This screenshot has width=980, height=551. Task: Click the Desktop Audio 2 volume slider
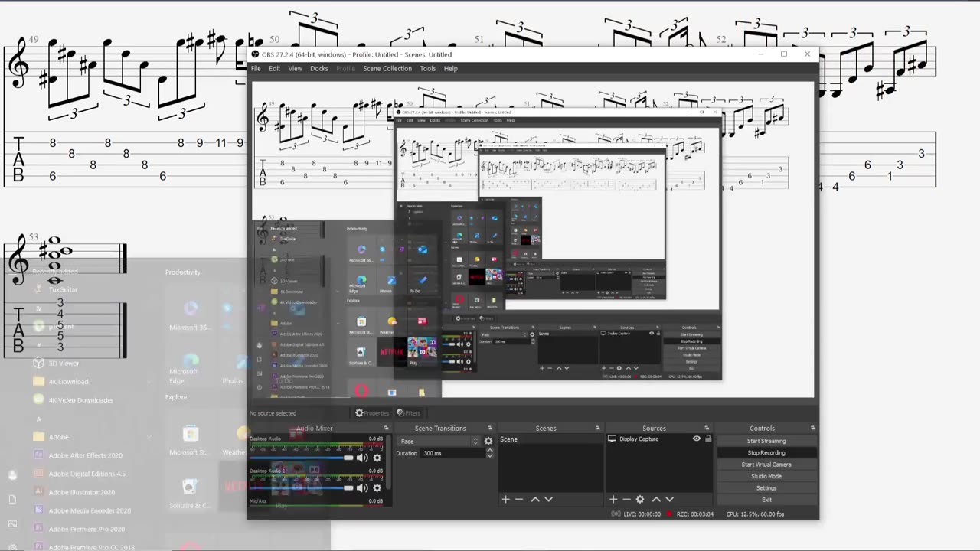point(301,487)
